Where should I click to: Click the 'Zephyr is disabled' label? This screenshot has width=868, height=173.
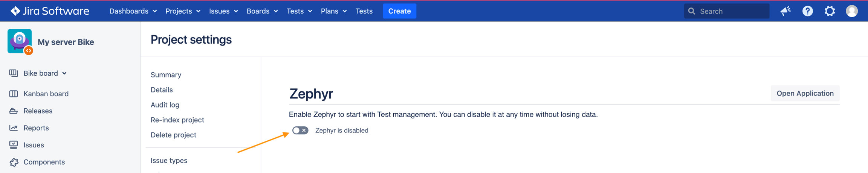click(x=342, y=131)
